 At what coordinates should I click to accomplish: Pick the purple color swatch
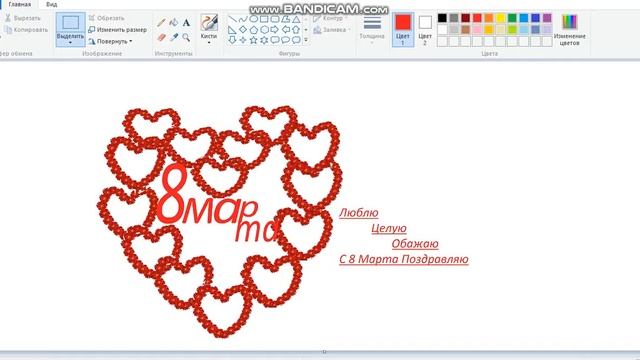pos(547,18)
